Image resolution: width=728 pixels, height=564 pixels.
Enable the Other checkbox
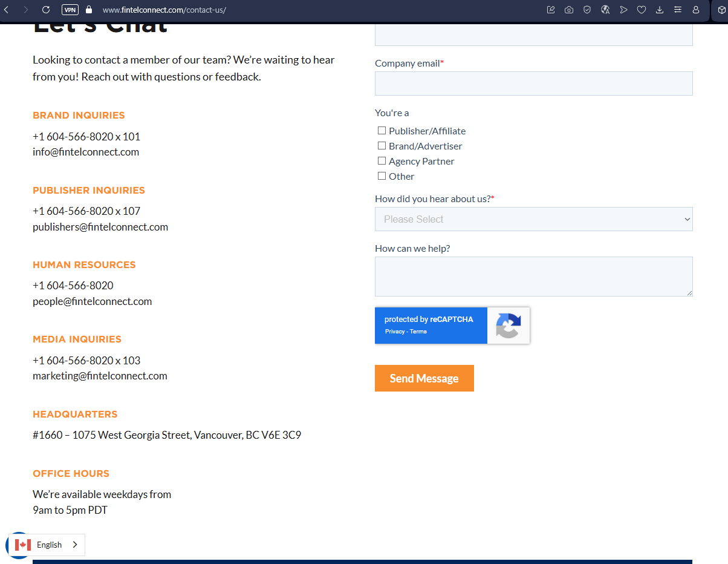382,176
